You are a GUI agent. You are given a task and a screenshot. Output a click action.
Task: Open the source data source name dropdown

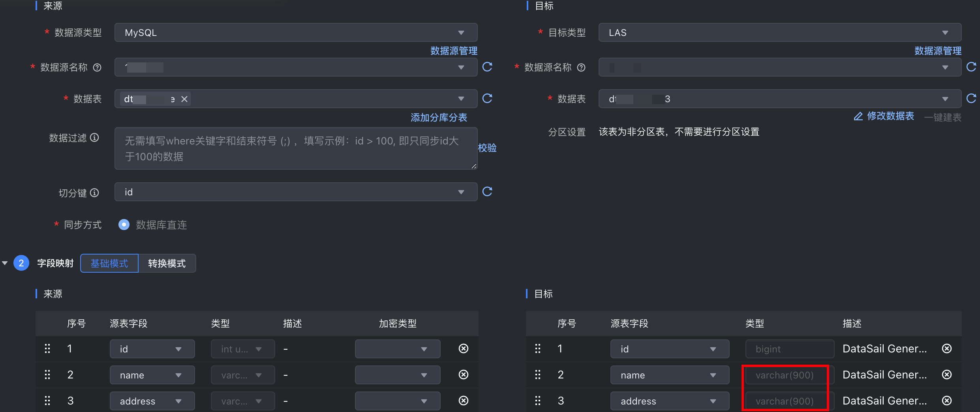click(x=296, y=67)
